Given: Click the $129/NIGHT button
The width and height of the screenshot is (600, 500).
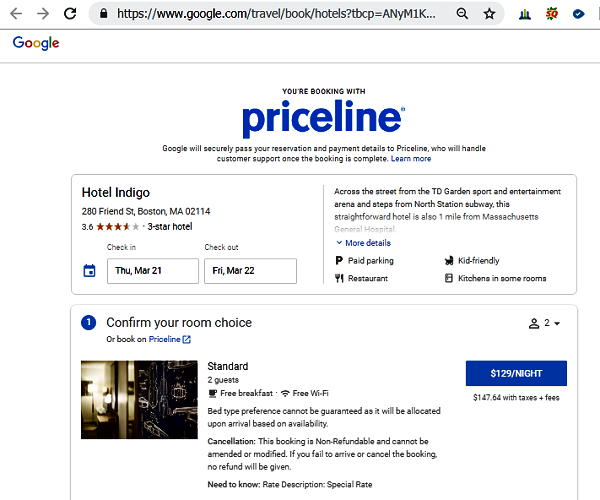Looking at the screenshot, I should coord(516,373).
